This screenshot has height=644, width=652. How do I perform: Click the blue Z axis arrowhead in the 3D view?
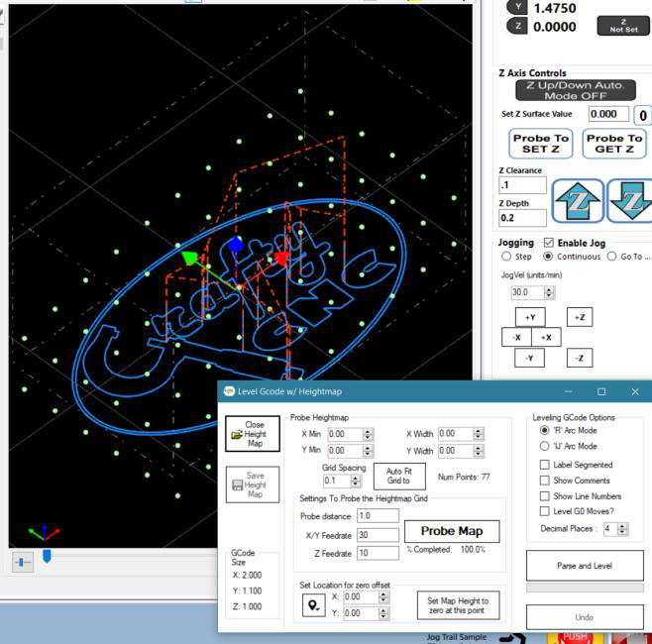pyautogui.click(x=236, y=244)
